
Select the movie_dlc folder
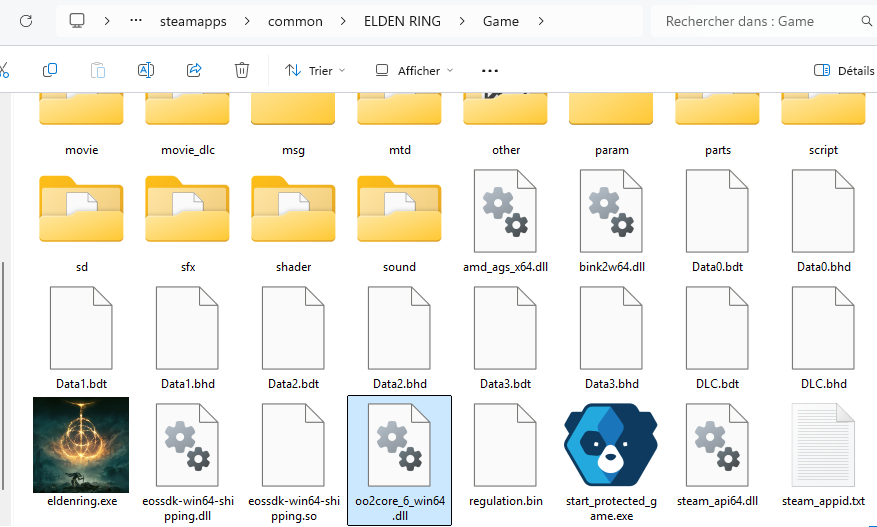[x=187, y=124]
